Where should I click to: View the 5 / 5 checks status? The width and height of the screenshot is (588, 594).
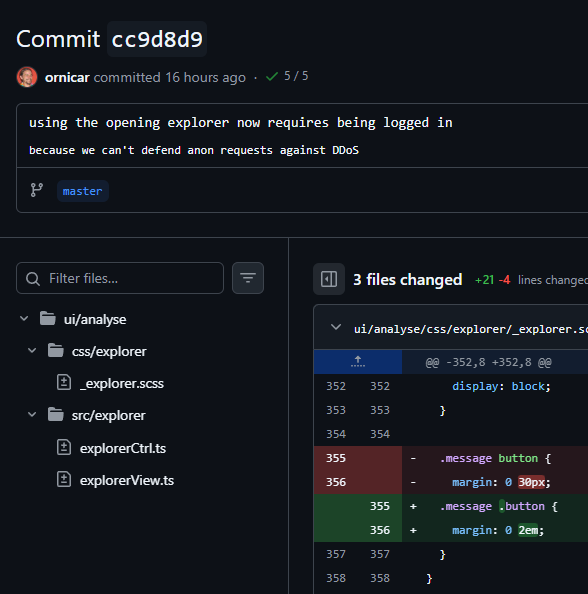[x=287, y=76]
